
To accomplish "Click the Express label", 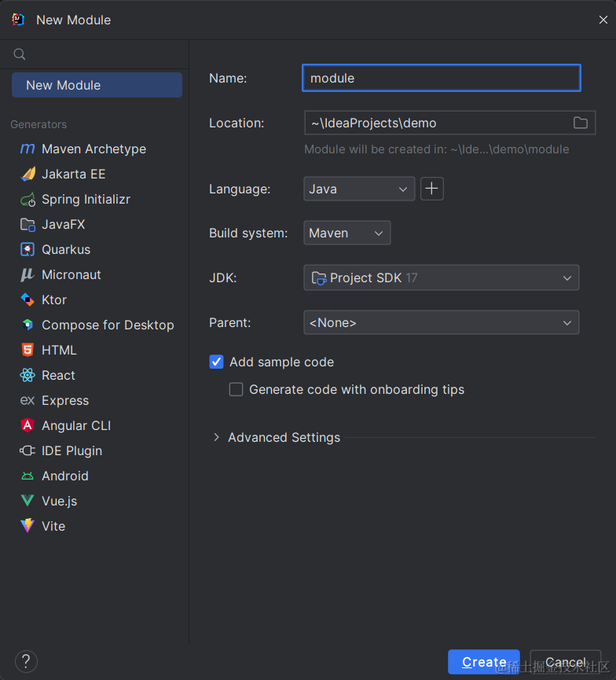I will tap(65, 400).
